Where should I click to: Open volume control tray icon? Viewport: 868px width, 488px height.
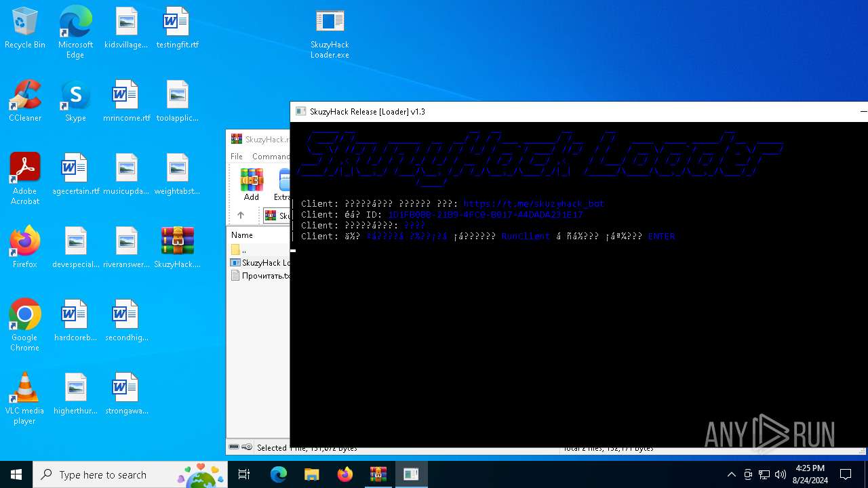781,474
